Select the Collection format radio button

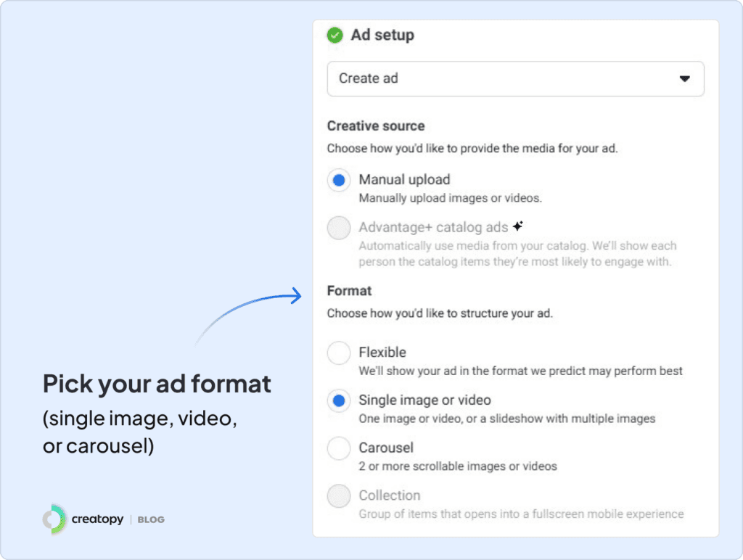[x=339, y=496]
